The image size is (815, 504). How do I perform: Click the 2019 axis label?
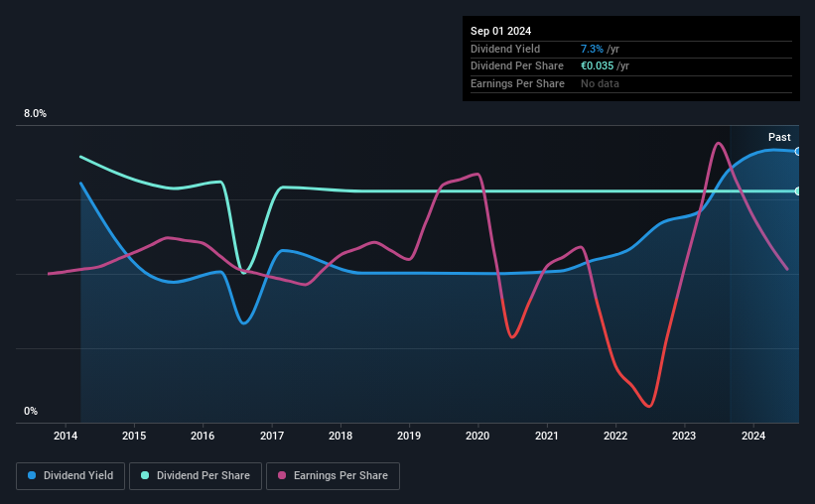409,436
